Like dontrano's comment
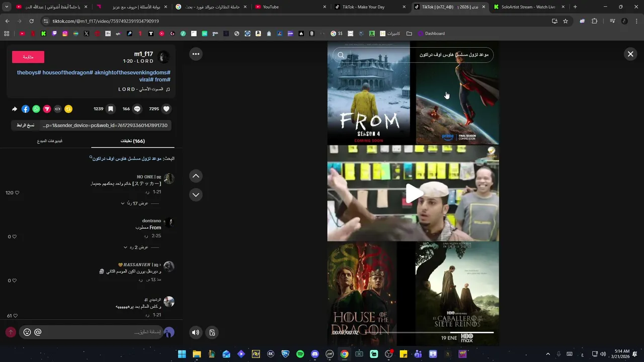Image resolution: width=644 pixels, height=362 pixels. tap(14, 236)
